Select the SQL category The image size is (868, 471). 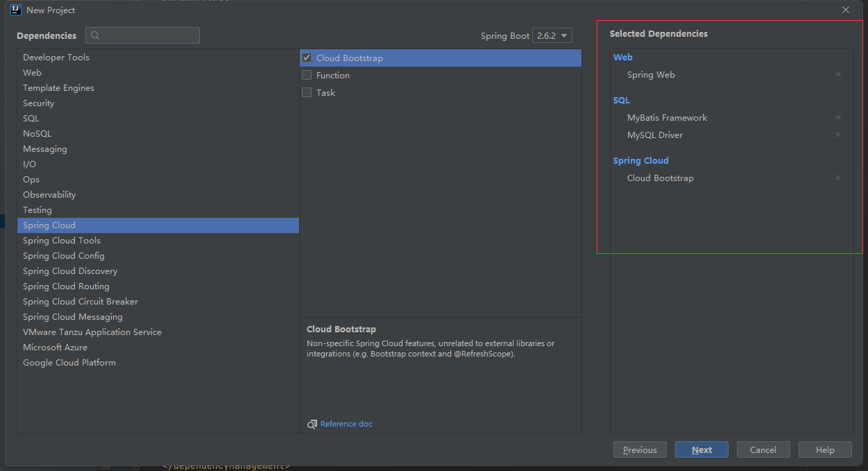(x=158, y=119)
